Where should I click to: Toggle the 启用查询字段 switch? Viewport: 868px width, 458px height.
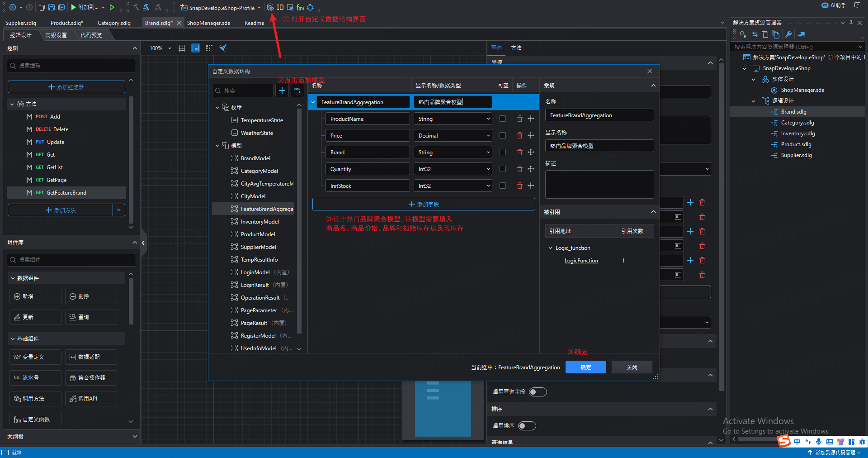pos(538,392)
